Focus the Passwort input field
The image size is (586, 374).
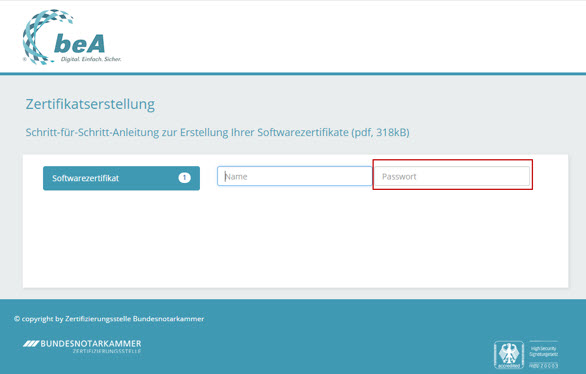pyautogui.click(x=452, y=176)
